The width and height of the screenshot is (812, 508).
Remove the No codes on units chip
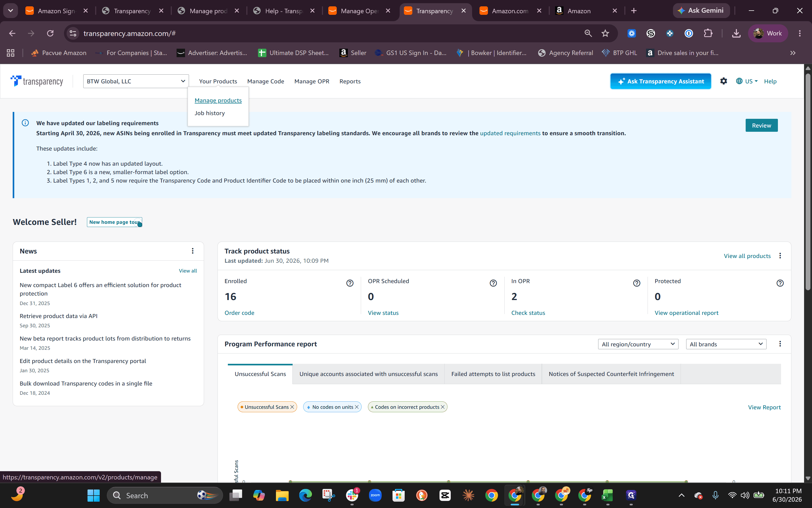click(357, 407)
